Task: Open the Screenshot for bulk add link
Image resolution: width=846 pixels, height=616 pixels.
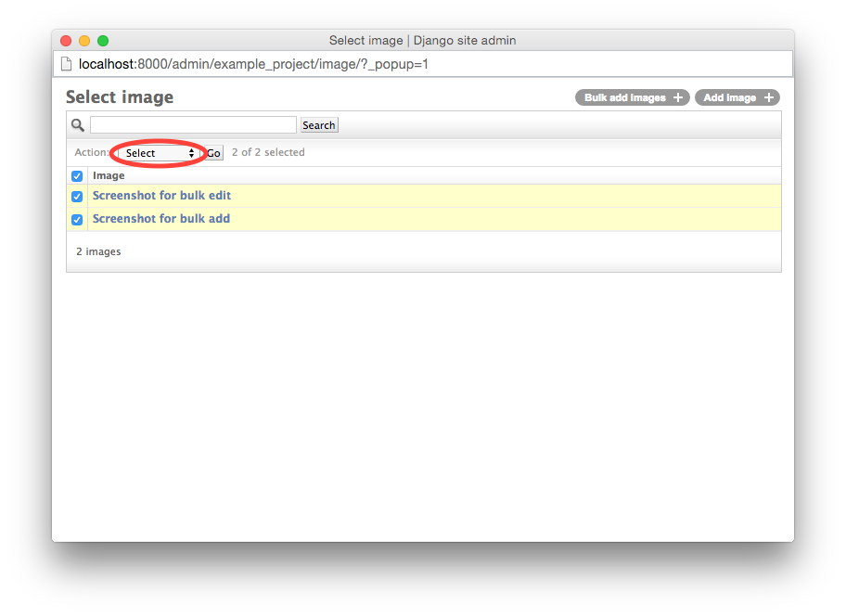Action: (x=161, y=218)
